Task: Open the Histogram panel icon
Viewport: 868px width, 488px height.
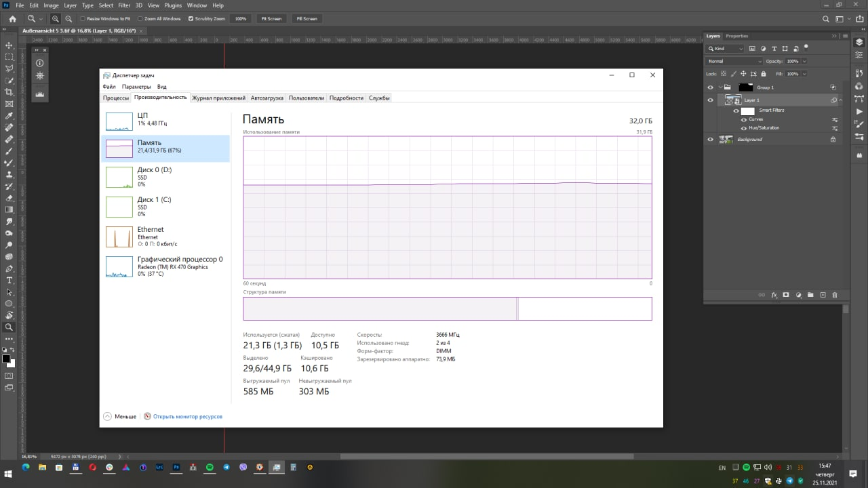Action: (x=40, y=94)
